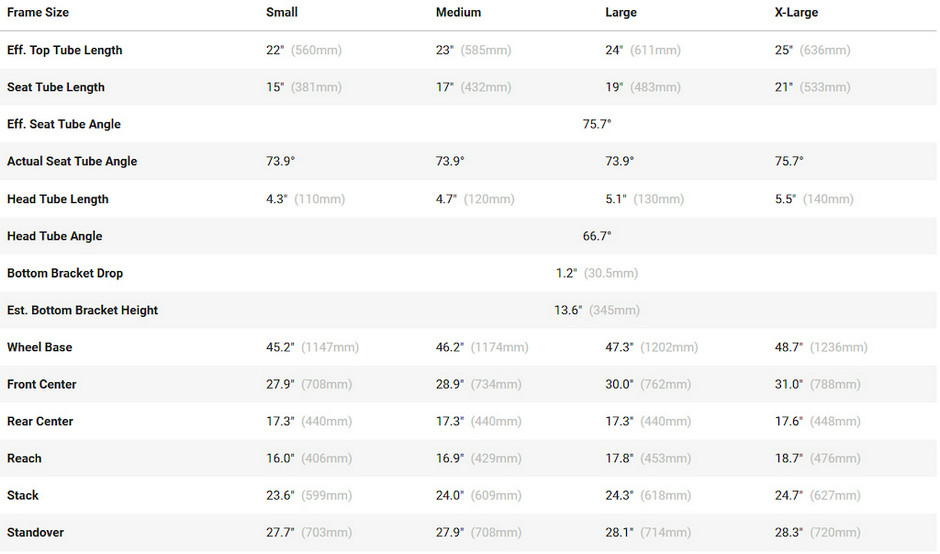Click the Standover value for Small
Viewport: 940px width, 554px height.
tap(309, 532)
